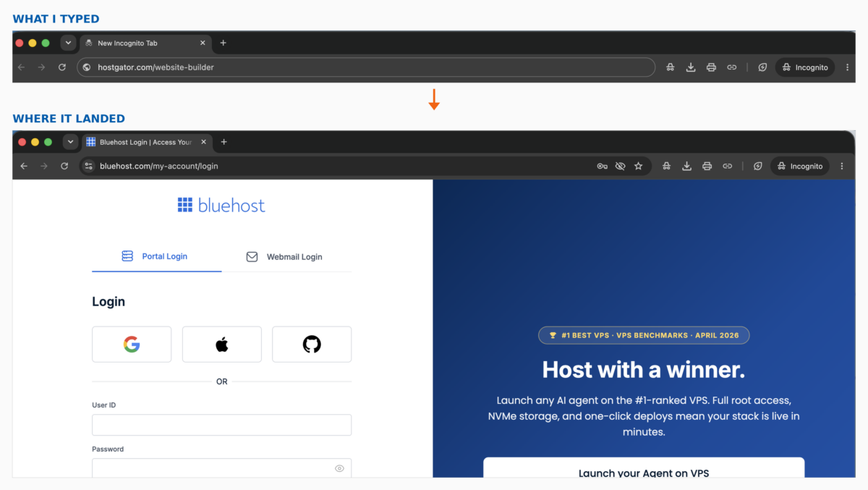
Task: Click the Host with a winner. headline
Action: [644, 370]
